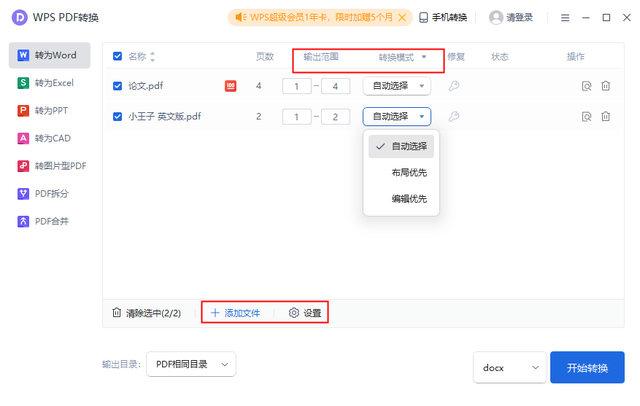Click 添加文件 to add files
The width and height of the screenshot is (640, 406).
(235, 313)
